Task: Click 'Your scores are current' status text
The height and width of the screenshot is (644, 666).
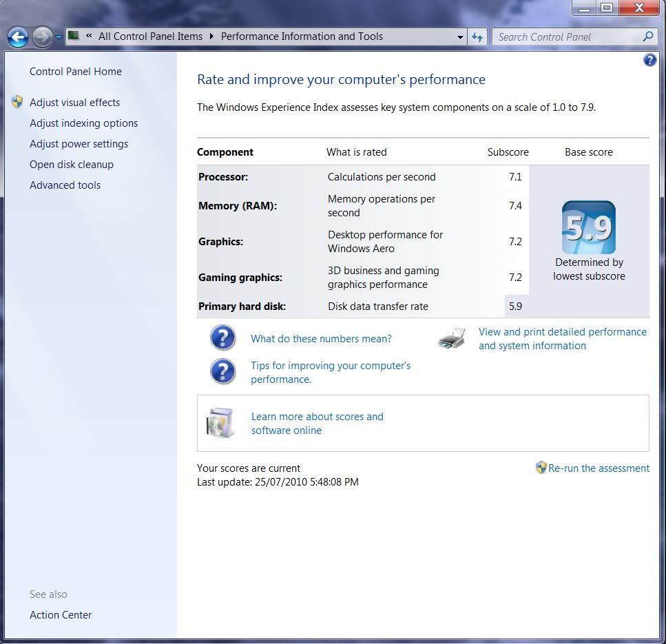Action: (x=249, y=468)
